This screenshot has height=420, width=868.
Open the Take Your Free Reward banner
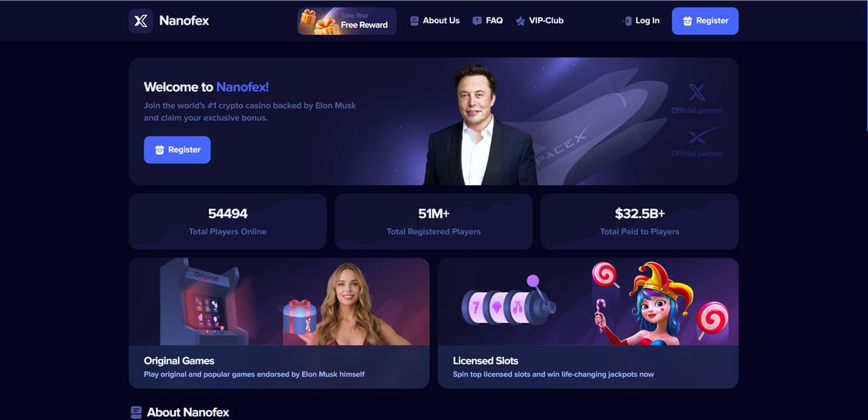coord(347,21)
